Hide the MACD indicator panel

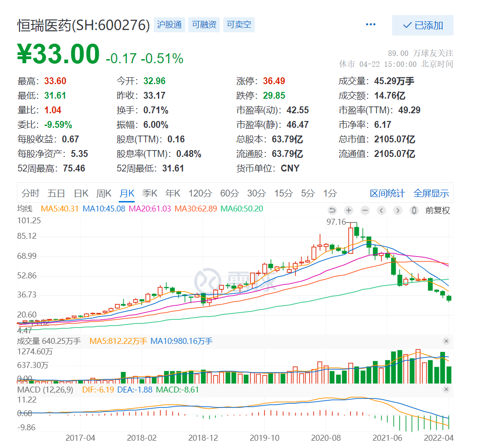click(446, 389)
